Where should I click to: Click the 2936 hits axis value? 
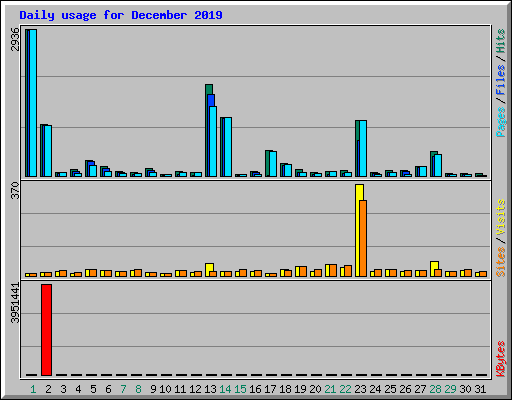pyautogui.click(x=15, y=39)
